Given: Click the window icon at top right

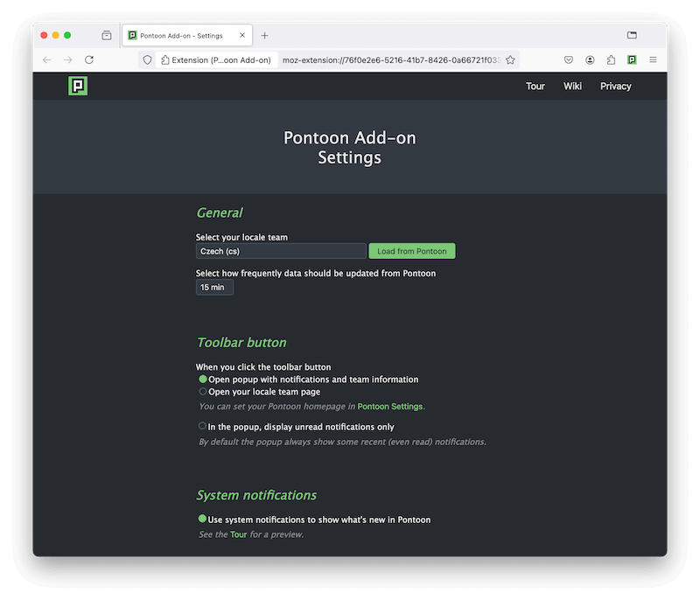Looking at the screenshot, I should point(632,35).
